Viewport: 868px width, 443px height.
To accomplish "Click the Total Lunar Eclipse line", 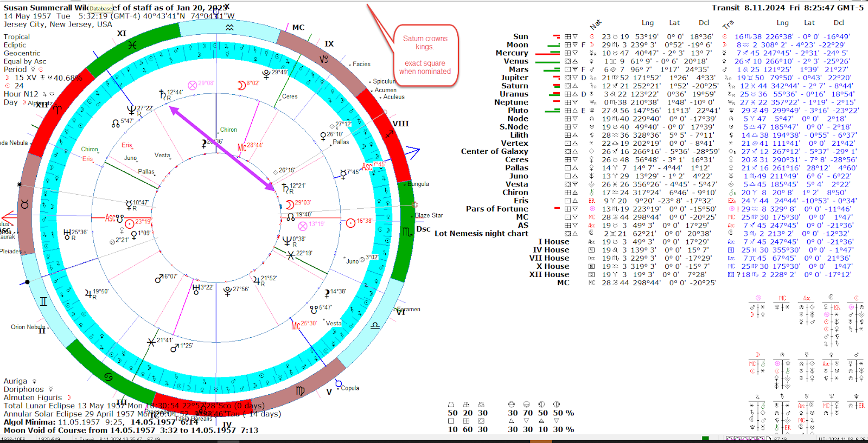I will point(134,406).
